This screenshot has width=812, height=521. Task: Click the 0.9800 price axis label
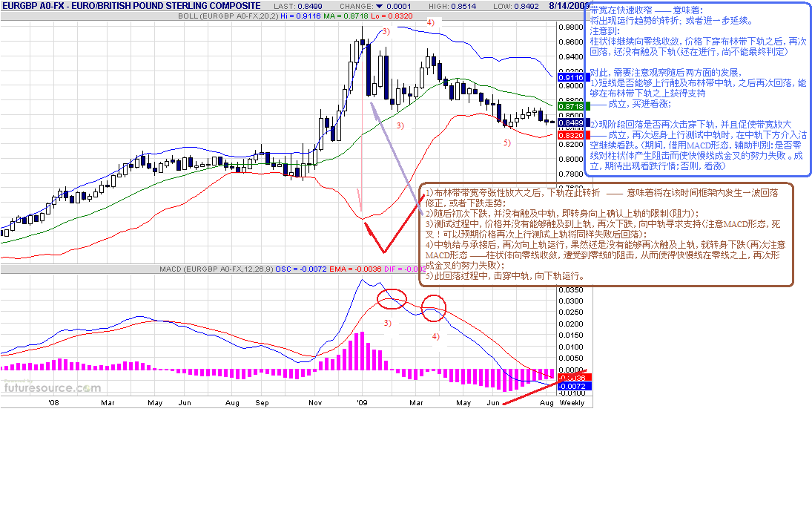click(x=571, y=27)
